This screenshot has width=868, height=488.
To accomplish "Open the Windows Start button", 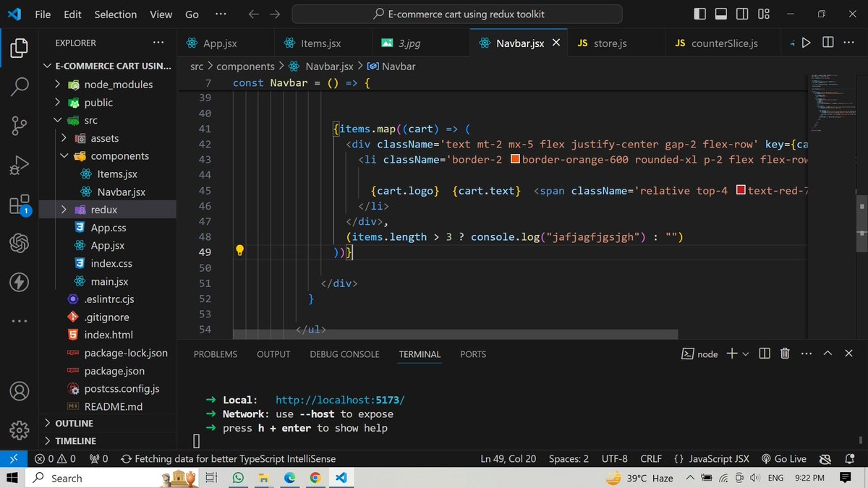I will tap(12, 478).
